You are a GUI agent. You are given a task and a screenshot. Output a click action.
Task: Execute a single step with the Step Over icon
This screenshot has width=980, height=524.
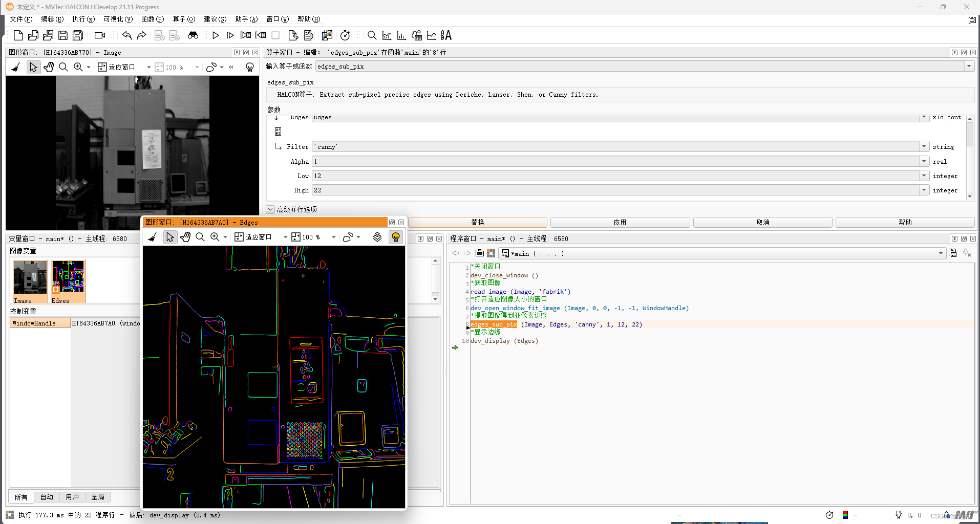(x=230, y=35)
